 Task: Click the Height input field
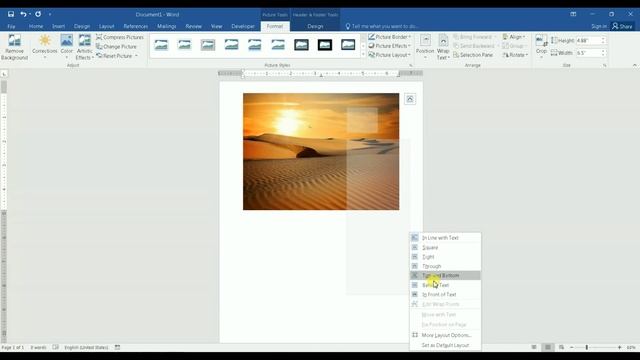[x=588, y=41]
